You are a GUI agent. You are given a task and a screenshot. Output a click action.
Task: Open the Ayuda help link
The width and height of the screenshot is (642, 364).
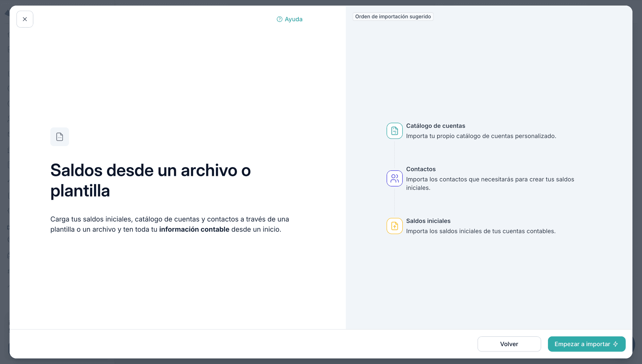pyautogui.click(x=293, y=19)
